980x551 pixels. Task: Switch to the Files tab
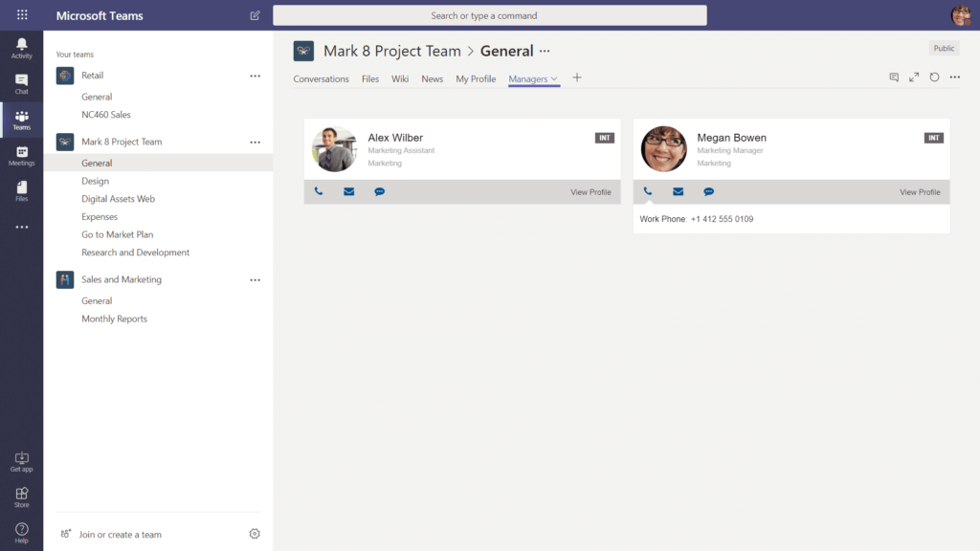point(370,78)
